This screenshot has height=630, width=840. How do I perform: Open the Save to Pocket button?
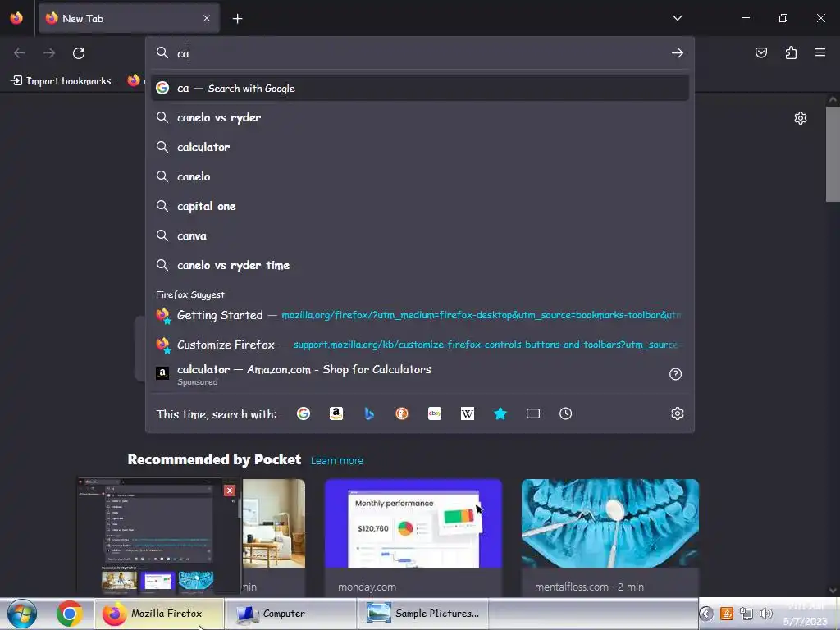tap(760, 52)
